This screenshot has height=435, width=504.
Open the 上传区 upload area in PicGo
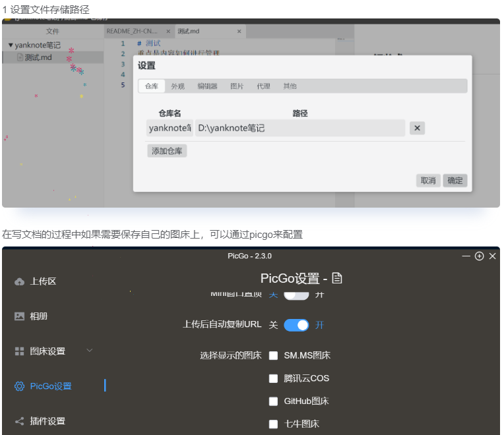pos(36,281)
